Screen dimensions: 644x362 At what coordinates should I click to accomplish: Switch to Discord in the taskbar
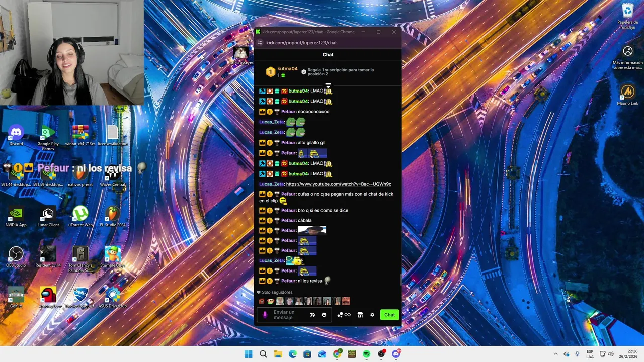(x=396, y=354)
